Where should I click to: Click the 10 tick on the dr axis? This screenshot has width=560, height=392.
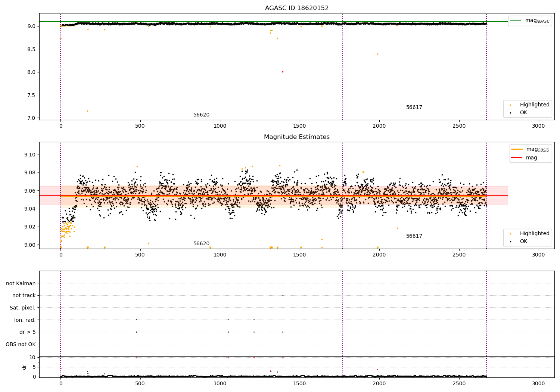click(32, 357)
